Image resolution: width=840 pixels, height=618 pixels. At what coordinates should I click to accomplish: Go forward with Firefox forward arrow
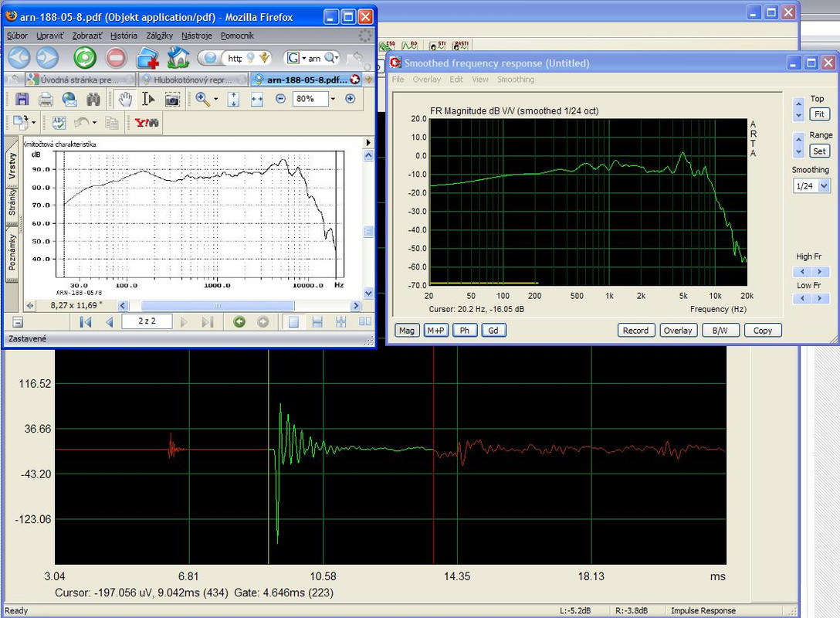click(x=47, y=57)
